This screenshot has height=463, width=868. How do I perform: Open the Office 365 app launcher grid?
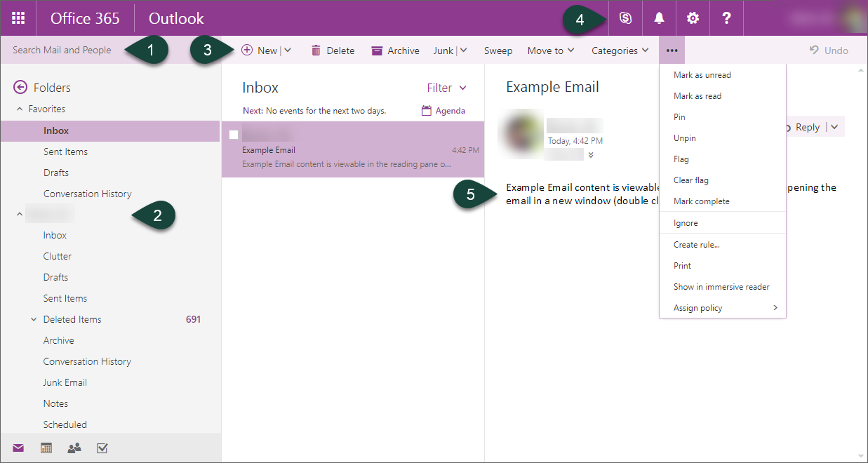pos(18,18)
